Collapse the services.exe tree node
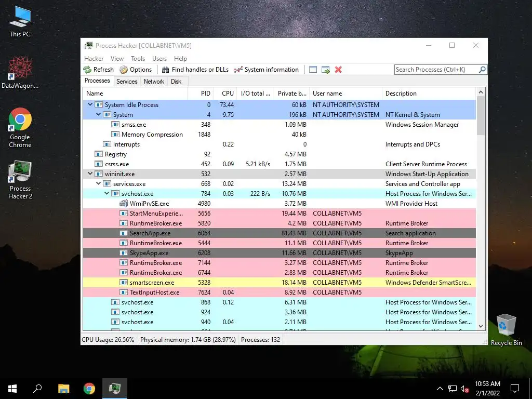Viewport: 532px width, 399px height. [98, 183]
